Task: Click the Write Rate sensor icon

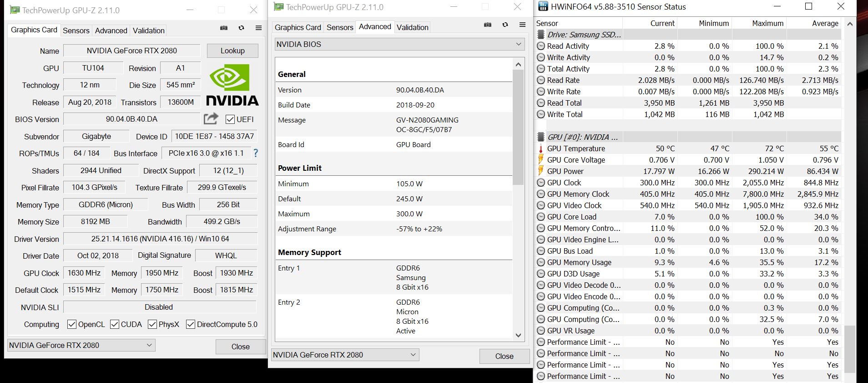Action: coord(541,92)
